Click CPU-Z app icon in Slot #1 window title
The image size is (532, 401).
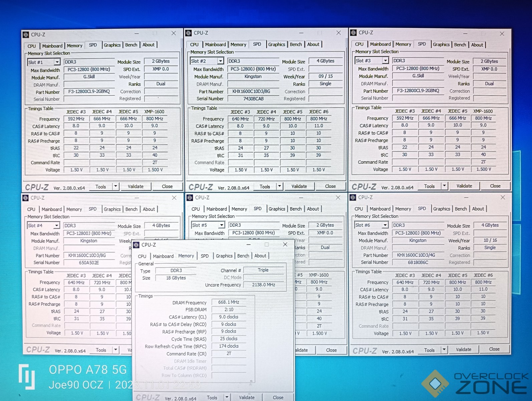[x=26, y=35]
